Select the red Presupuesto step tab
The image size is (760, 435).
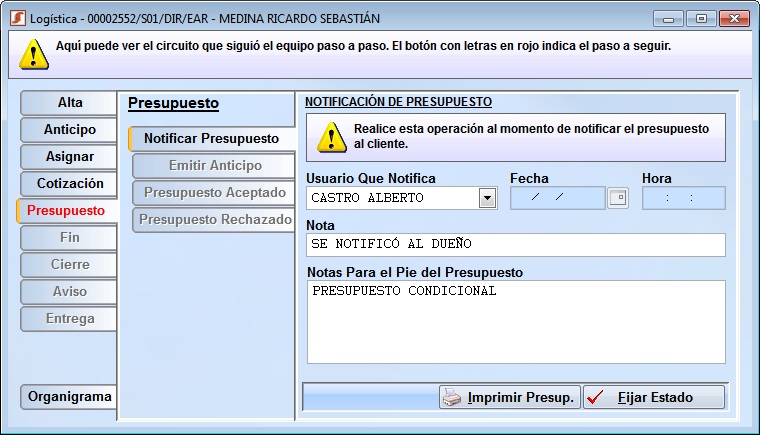(x=66, y=211)
